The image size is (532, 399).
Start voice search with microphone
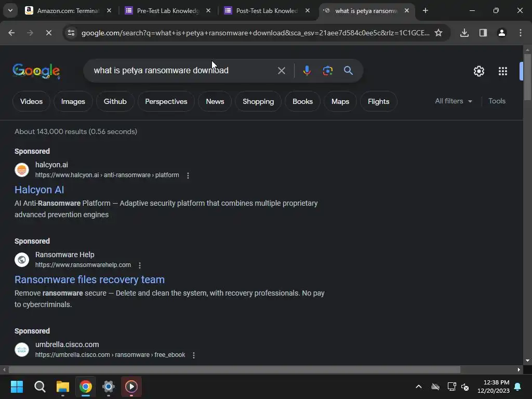(x=307, y=71)
